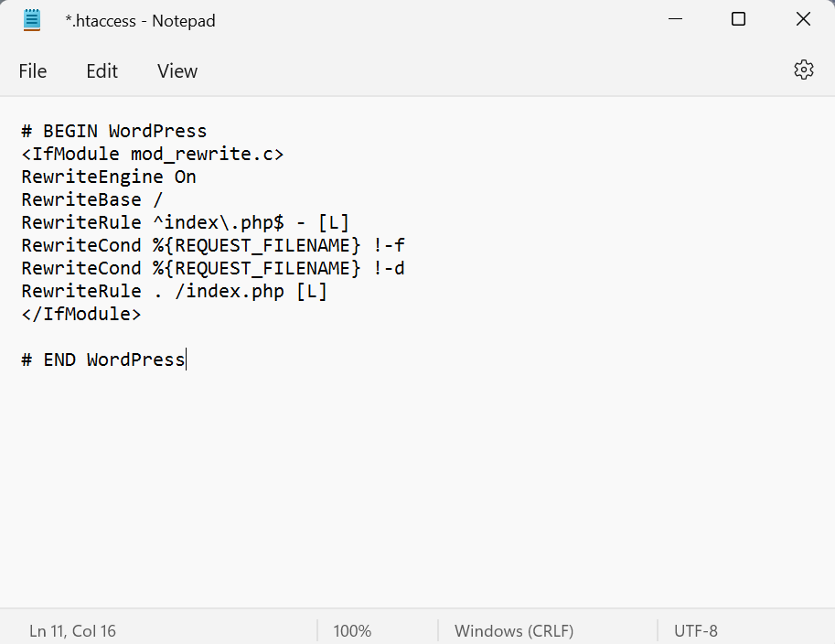Open the Notepad settings gear

tap(803, 70)
